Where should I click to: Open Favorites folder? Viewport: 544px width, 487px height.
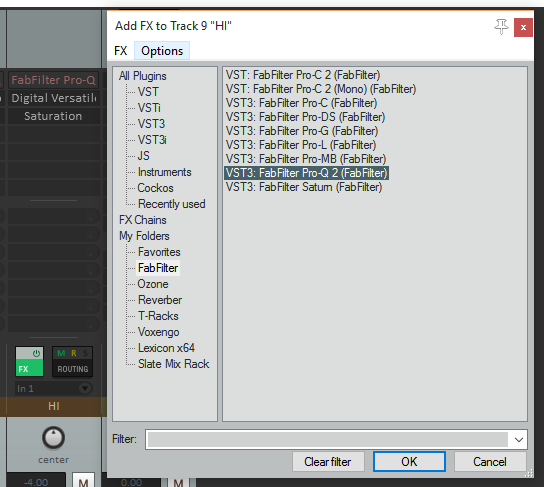point(159,252)
